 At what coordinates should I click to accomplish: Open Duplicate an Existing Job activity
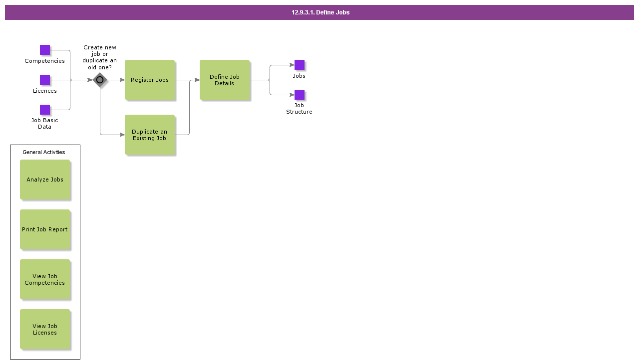[150, 135]
